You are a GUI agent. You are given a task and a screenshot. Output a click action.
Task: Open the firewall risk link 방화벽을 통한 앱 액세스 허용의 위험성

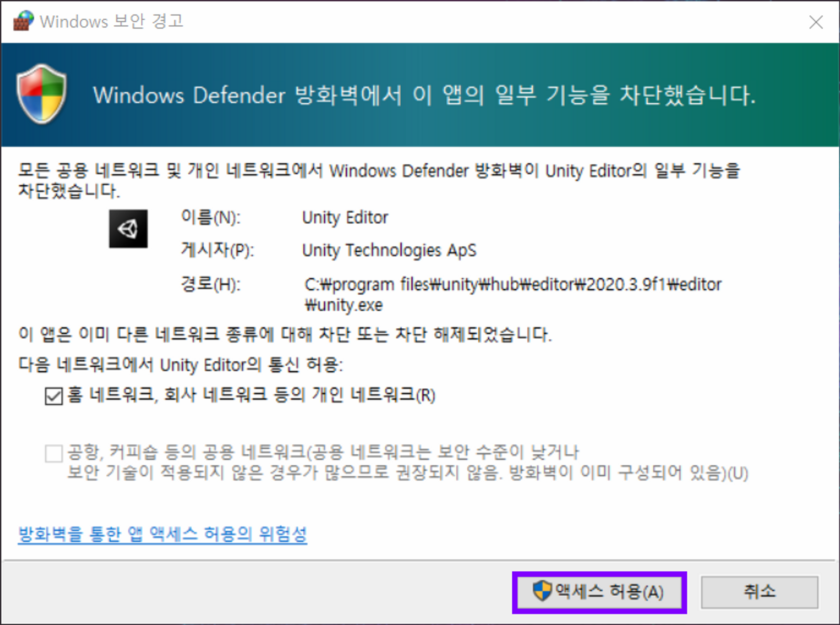tap(162, 534)
